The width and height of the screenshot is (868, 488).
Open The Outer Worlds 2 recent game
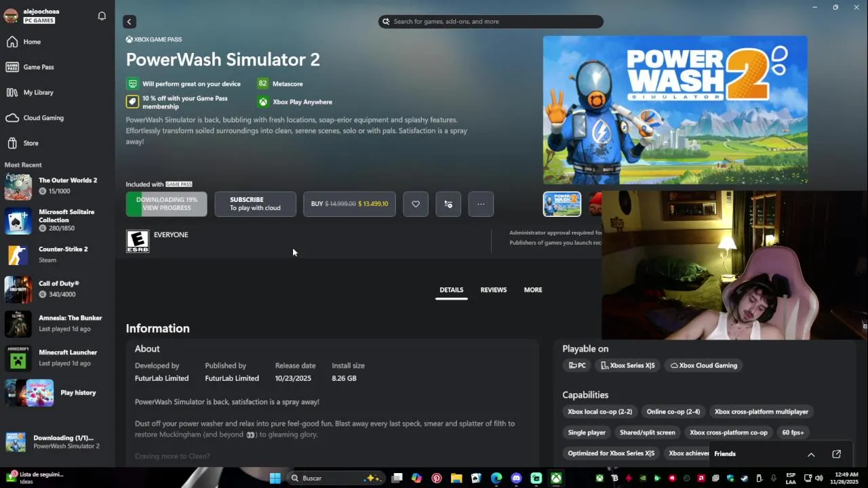coord(58,186)
